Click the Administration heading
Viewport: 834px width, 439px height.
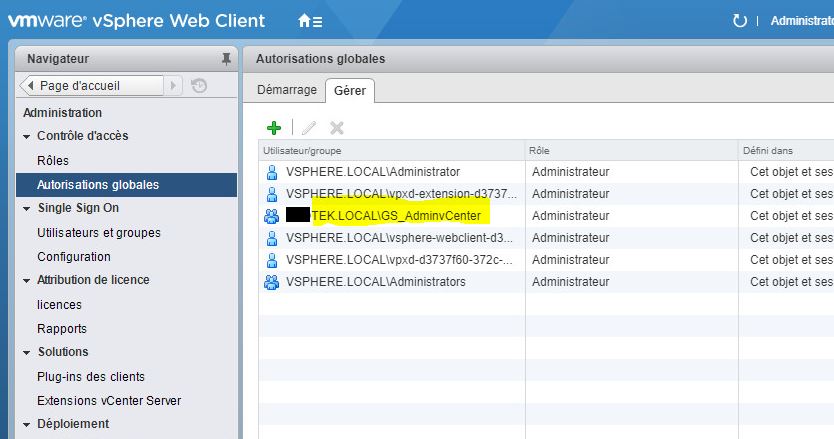click(63, 113)
